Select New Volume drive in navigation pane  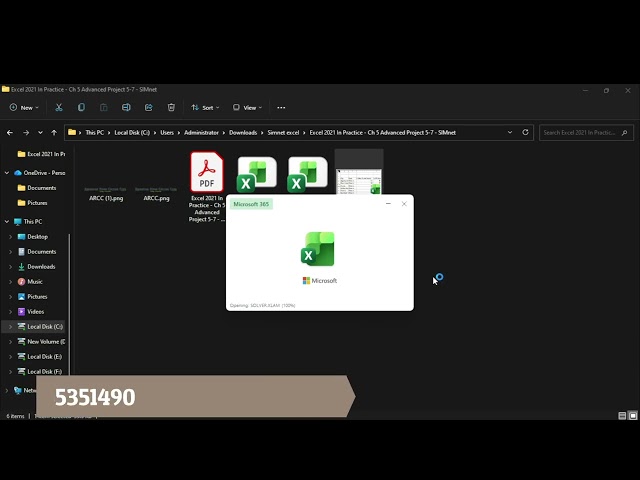tap(41, 342)
